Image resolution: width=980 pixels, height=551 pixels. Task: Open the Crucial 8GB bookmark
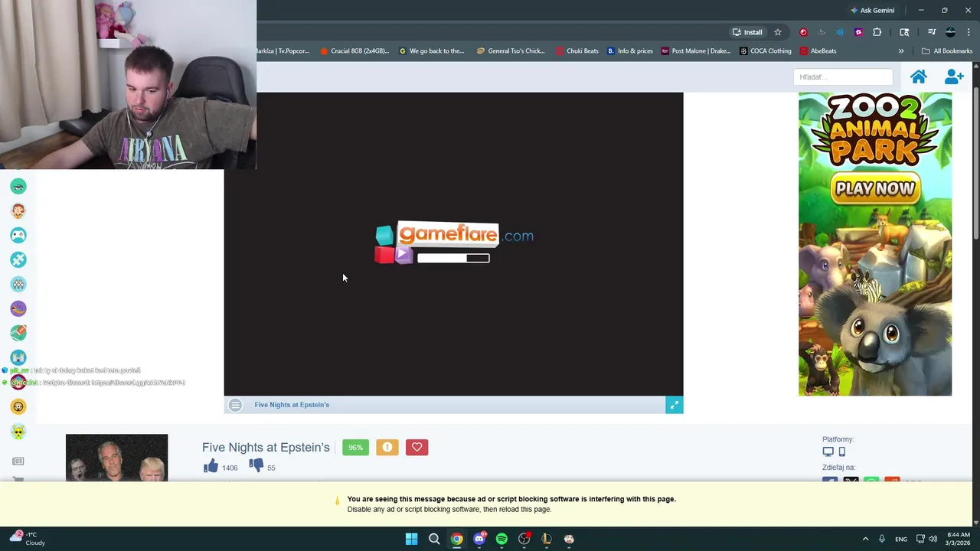pos(354,51)
